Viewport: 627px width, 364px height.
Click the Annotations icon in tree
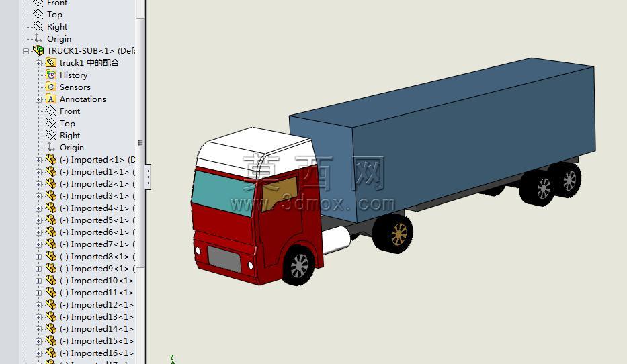coord(51,99)
